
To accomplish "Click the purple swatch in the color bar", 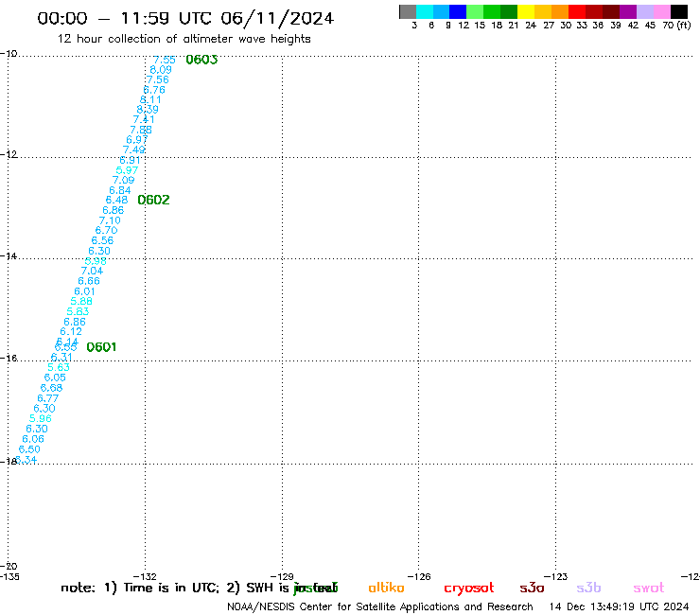I will (x=628, y=11).
